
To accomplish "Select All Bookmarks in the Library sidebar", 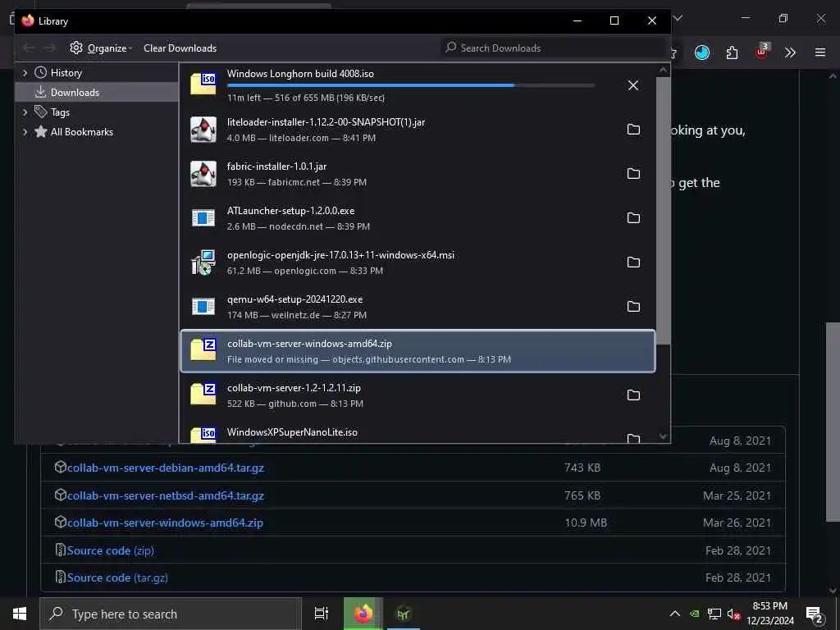I will coord(97,132).
